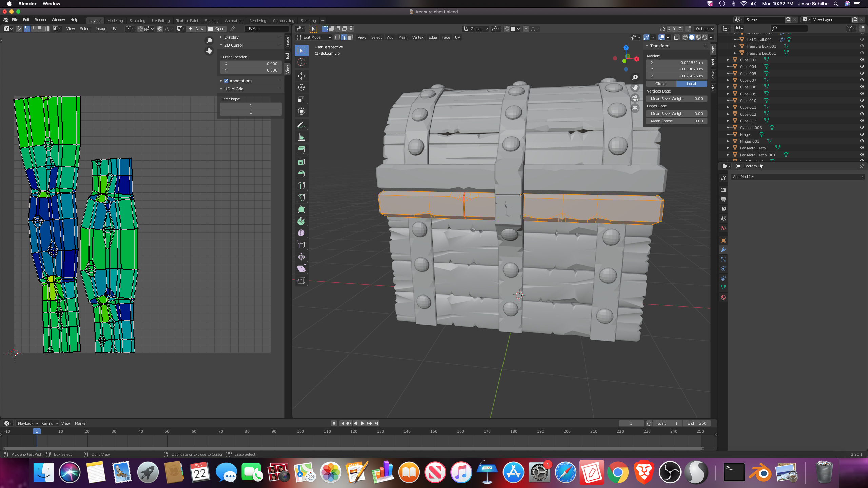
Task: Activate the Extrude Region tool
Action: (x=301, y=150)
